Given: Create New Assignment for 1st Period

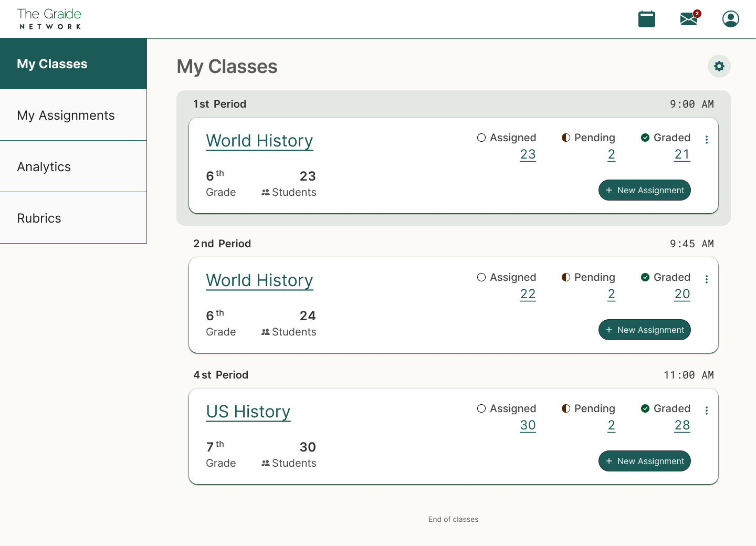Looking at the screenshot, I should point(644,190).
